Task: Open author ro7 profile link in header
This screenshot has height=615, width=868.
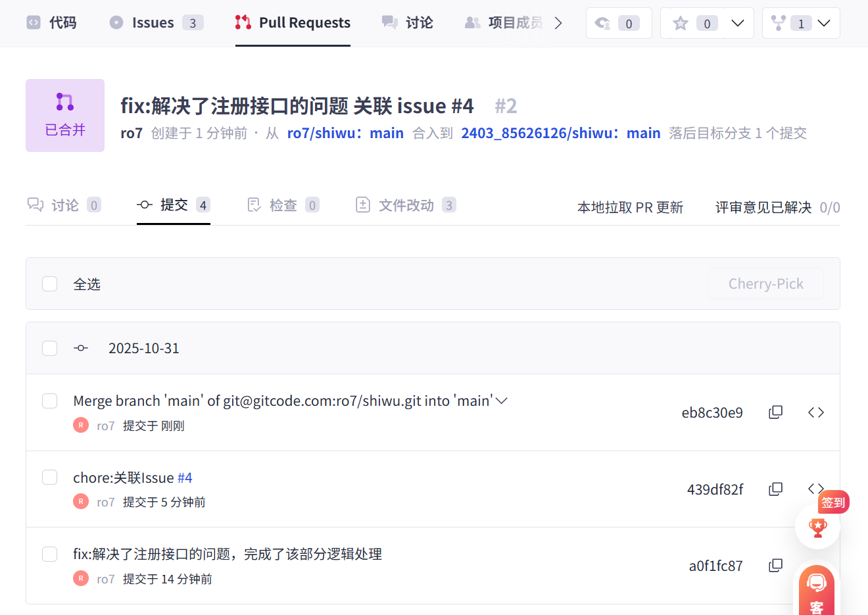Action: [x=132, y=133]
